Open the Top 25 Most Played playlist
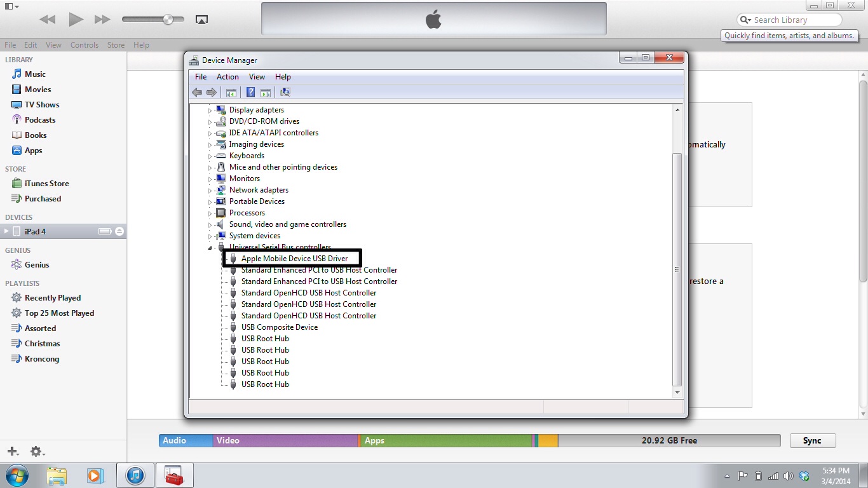 pyautogui.click(x=59, y=313)
